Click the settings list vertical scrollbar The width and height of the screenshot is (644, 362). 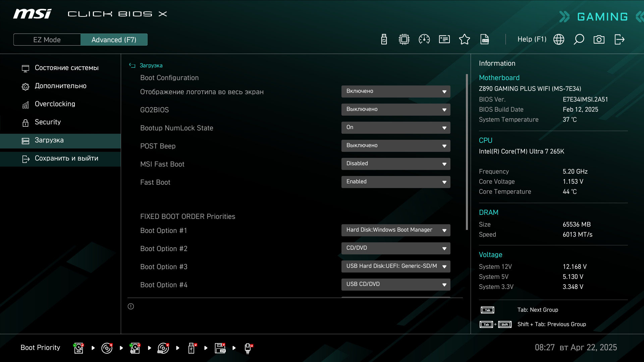[467, 152]
